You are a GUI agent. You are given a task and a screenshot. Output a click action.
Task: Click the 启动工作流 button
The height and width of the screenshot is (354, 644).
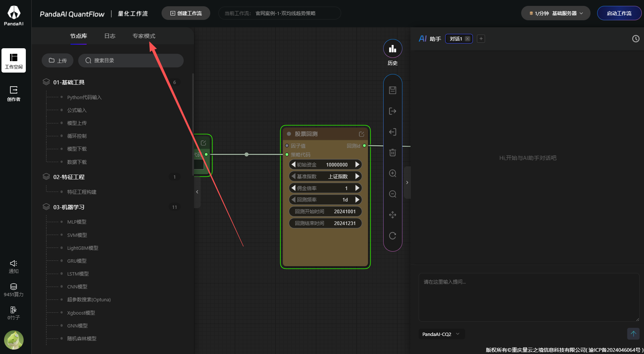pyautogui.click(x=619, y=13)
